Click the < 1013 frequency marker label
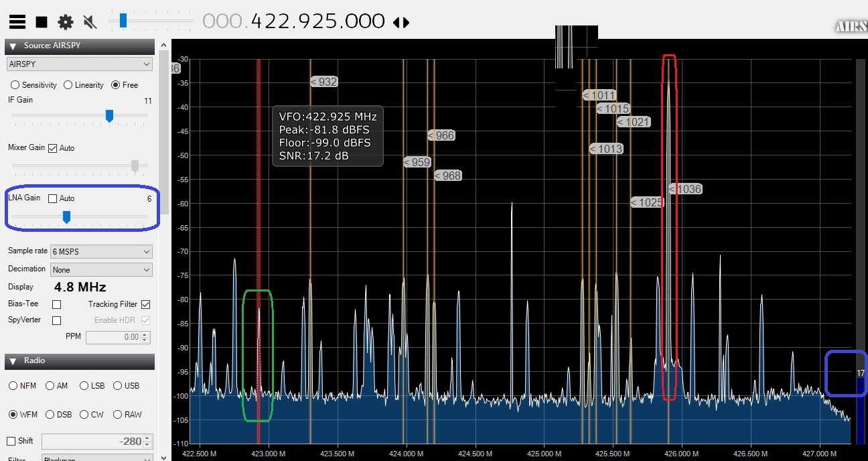Viewport: 868px width, 461px height. coord(606,149)
